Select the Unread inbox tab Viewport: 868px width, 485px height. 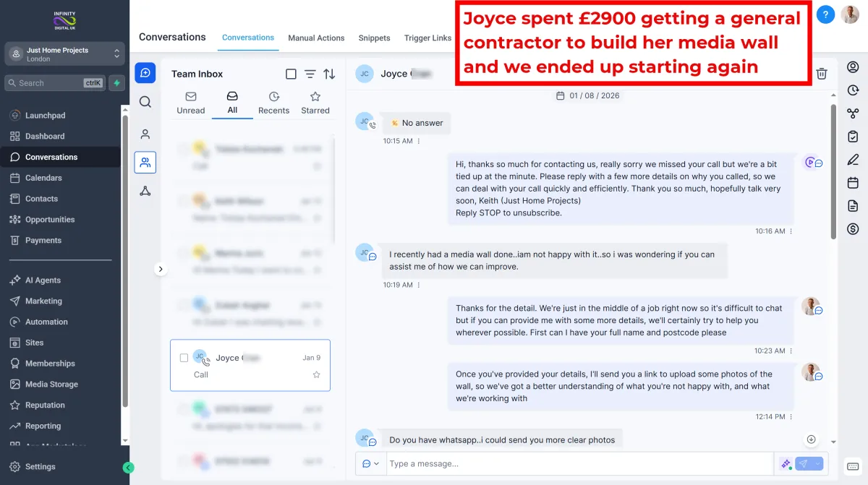191,103
